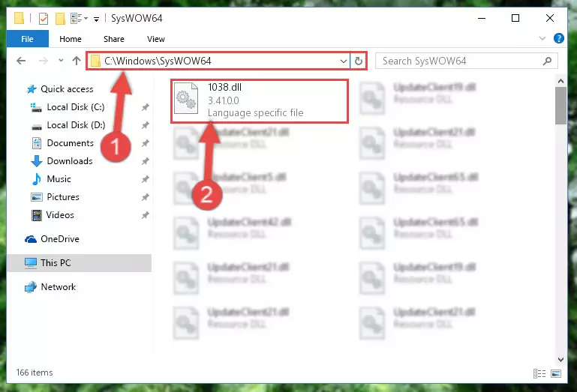Viewport: 577px width, 392px height.
Task: Click the OneDrive cloud icon
Action: click(x=31, y=239)
